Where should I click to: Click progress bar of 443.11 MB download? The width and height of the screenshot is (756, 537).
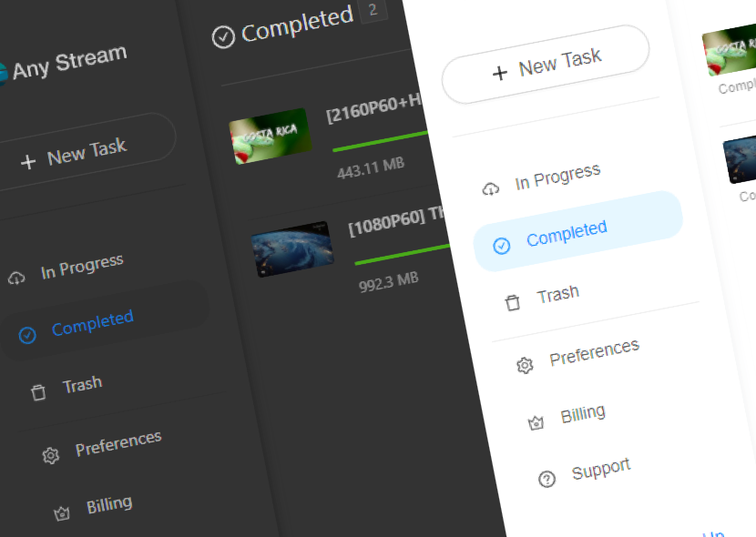(x=380, y=141)
